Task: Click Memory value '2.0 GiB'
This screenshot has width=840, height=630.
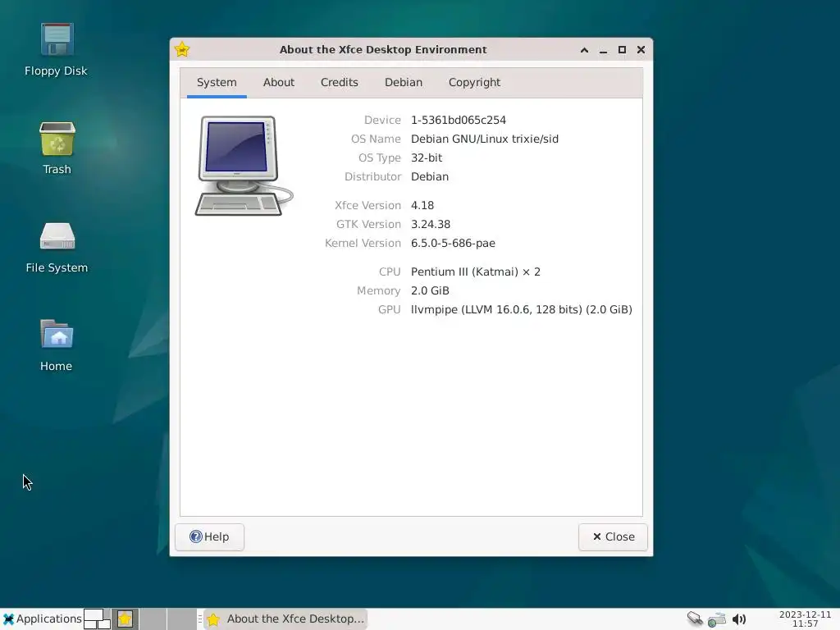Action: tap(430, 290)
